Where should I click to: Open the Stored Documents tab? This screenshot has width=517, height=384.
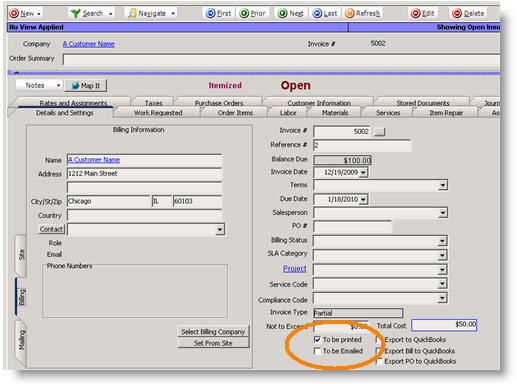click(x=423, y=103)
